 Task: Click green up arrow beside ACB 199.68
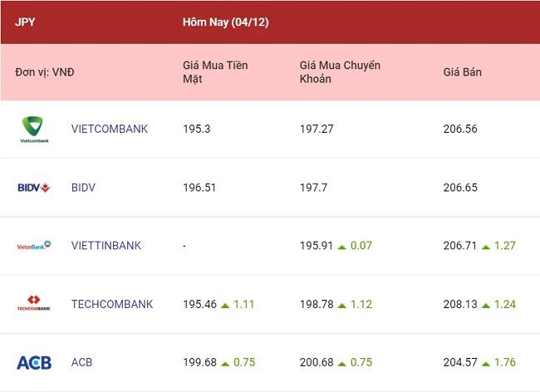[x=225, y=364]
